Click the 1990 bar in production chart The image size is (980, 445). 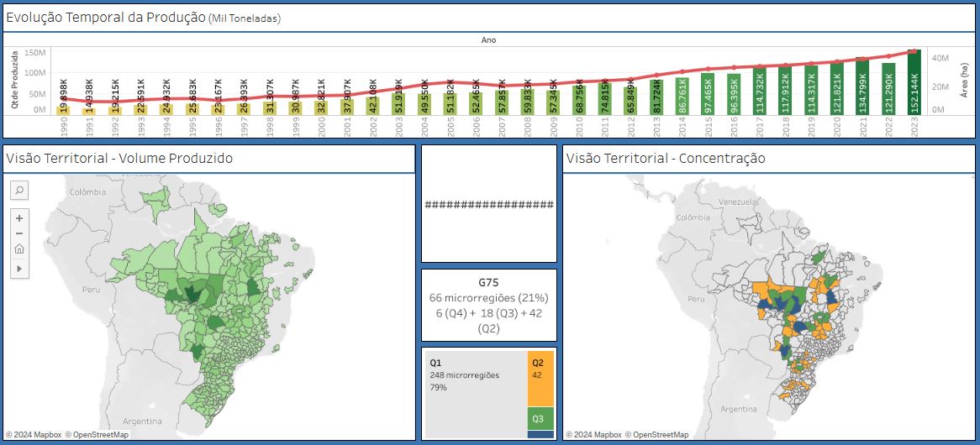tap(63, 110)
